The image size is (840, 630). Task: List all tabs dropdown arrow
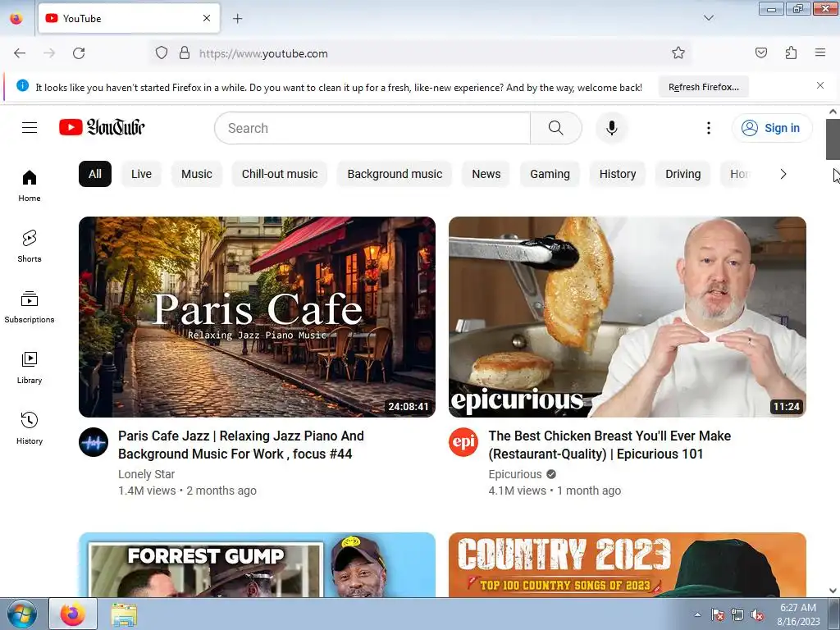click(708, 18)
